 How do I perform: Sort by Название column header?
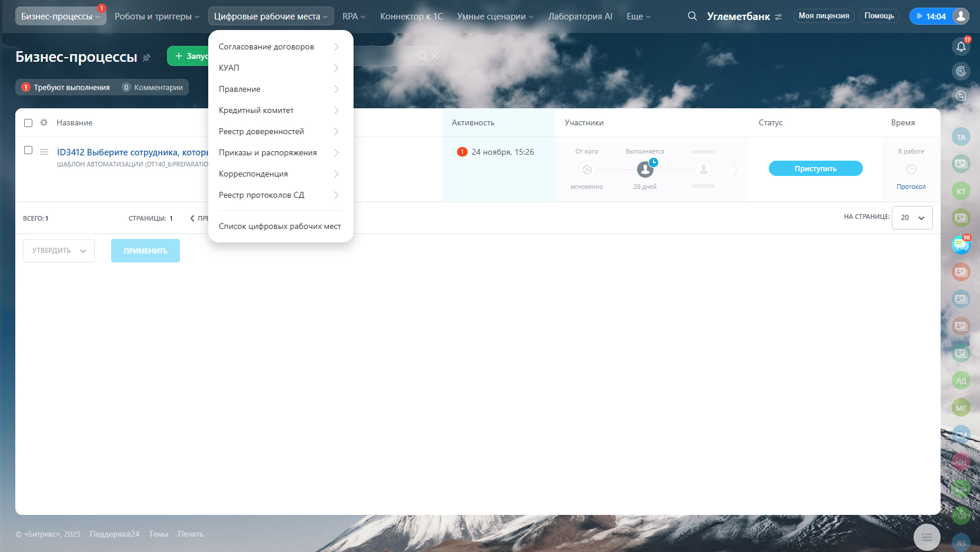coord(75,122)
